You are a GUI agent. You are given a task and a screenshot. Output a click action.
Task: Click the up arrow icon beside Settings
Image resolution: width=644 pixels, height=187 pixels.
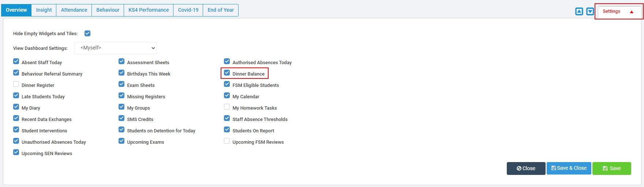[x=579, y=12]
